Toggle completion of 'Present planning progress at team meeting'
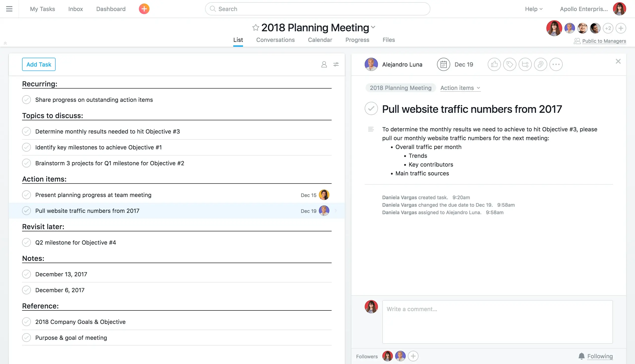 27,195
